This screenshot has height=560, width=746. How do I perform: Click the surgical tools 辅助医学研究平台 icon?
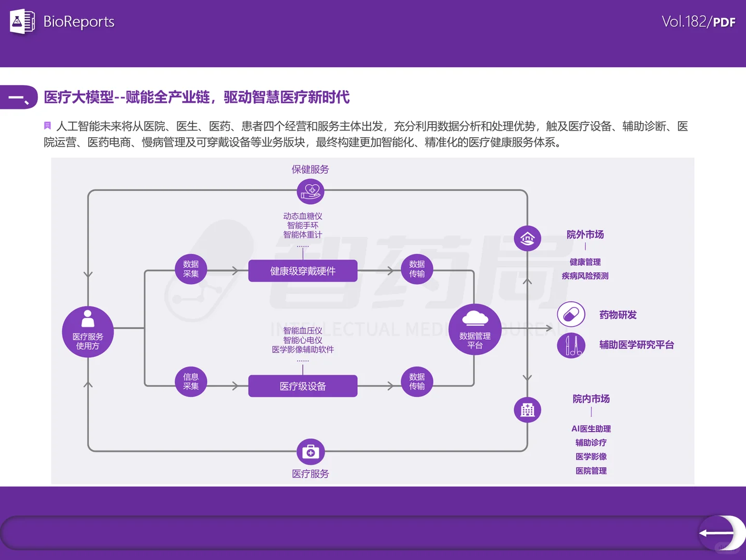[571, 345]
